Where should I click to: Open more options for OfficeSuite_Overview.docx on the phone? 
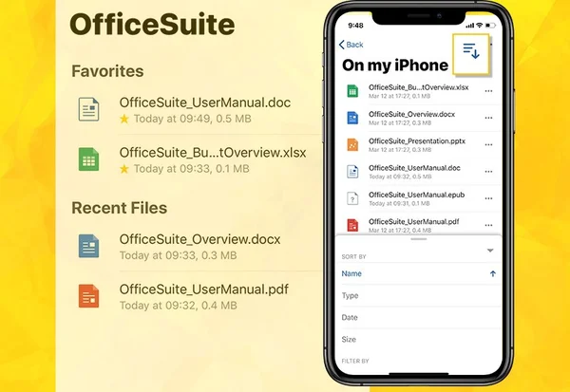point(488,118)
